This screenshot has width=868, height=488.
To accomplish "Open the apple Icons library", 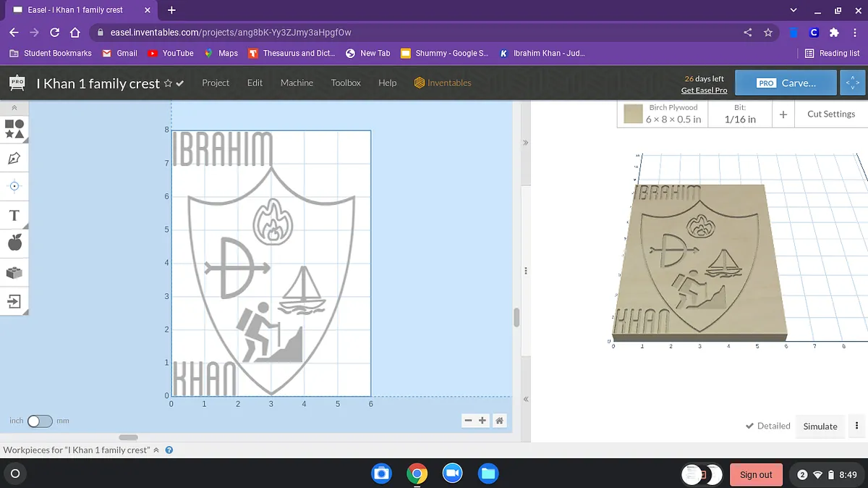I will coord(14,243).
